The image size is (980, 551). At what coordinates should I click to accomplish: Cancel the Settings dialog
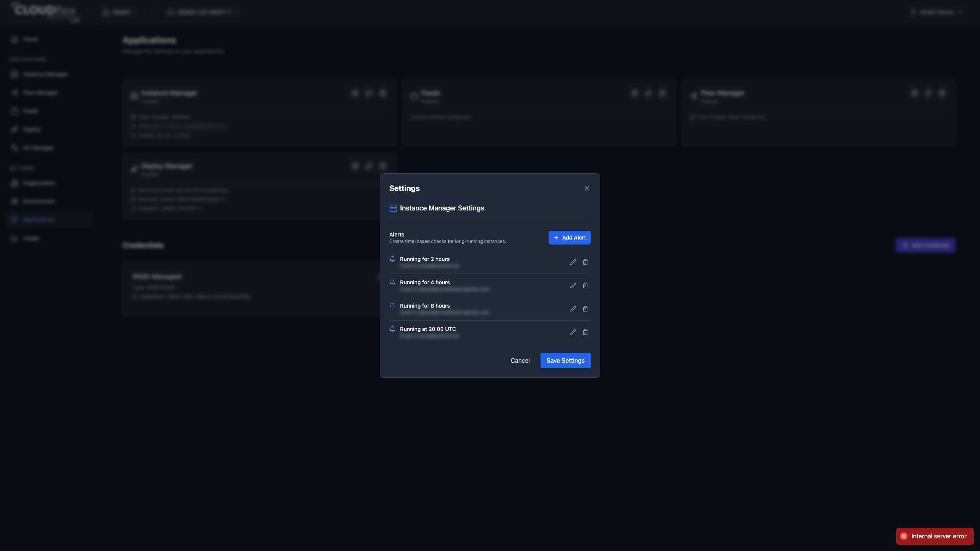pyautogui.click(x=520, y=360)
